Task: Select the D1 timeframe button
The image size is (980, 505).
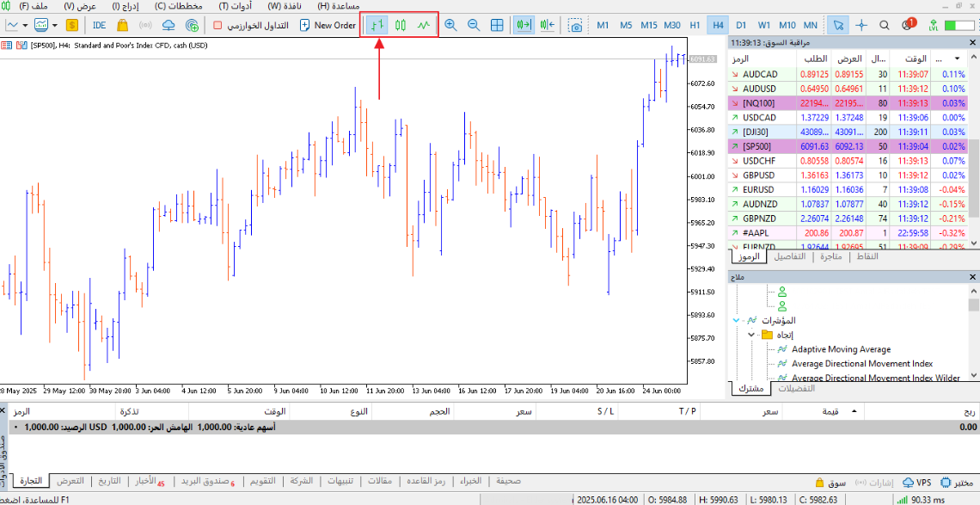Action: click(741, 25)
